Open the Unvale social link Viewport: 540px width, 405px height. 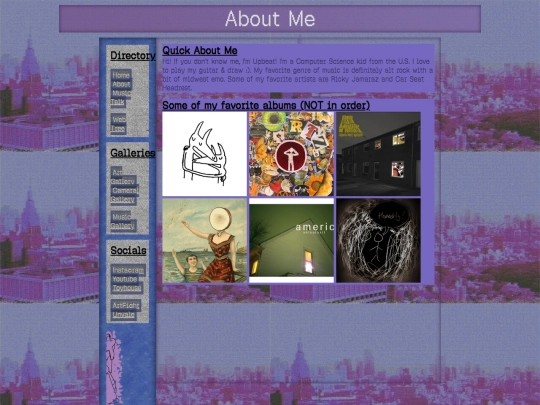click(x=123, y=315)
